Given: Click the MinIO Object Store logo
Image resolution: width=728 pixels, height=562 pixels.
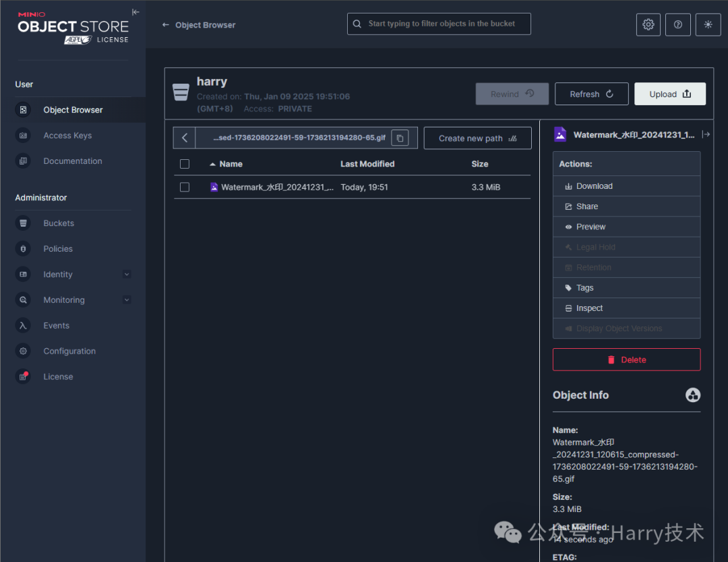Looking at the screenshot, I should pyautogui.click(x=73, y=28).
